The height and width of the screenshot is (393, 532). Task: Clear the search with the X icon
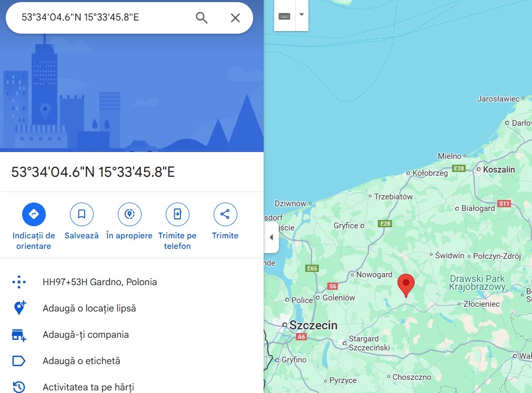pyautogui.click(x=235, y=18)
